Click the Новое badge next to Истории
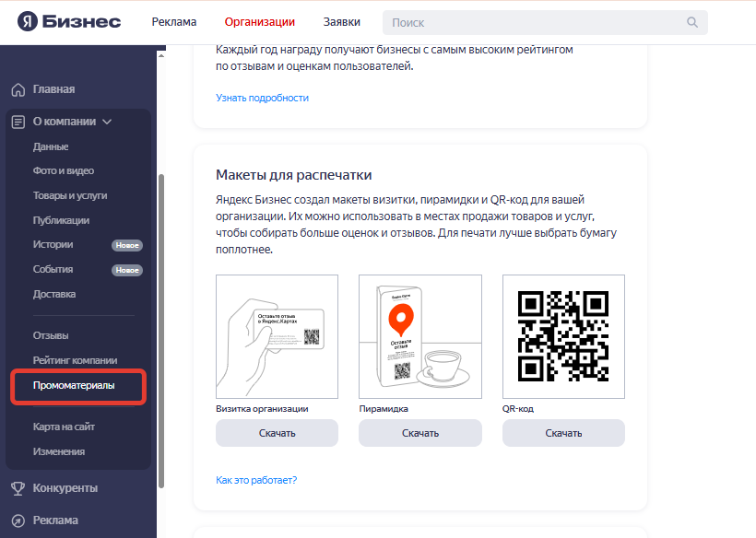756x538 pixels. (x=127, y=245)
